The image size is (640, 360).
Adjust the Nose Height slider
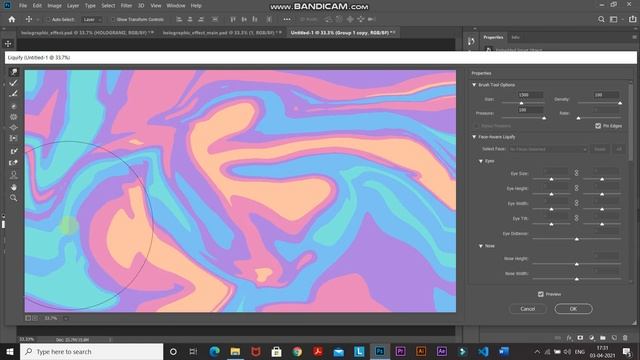point(577,264)
